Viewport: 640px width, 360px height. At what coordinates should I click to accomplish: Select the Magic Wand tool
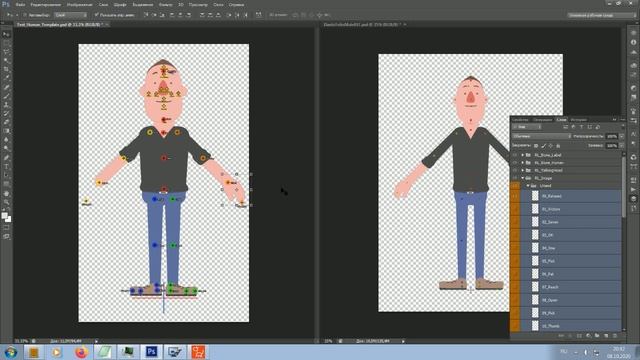[6, 61]
